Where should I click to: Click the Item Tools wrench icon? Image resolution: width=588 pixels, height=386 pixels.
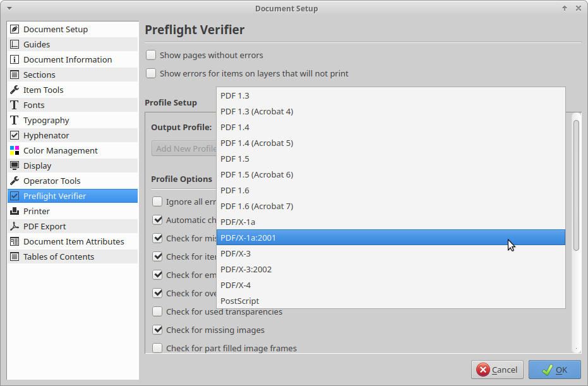[x=15, y=90]
